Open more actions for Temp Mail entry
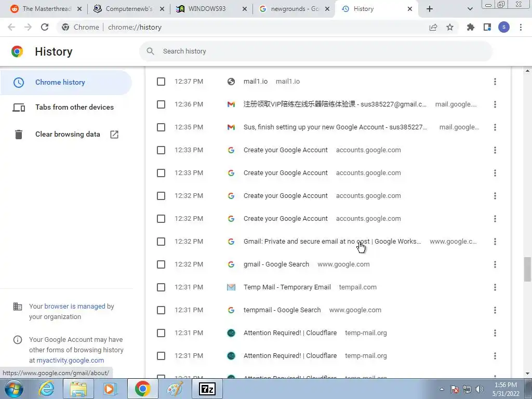 [495, 287]
